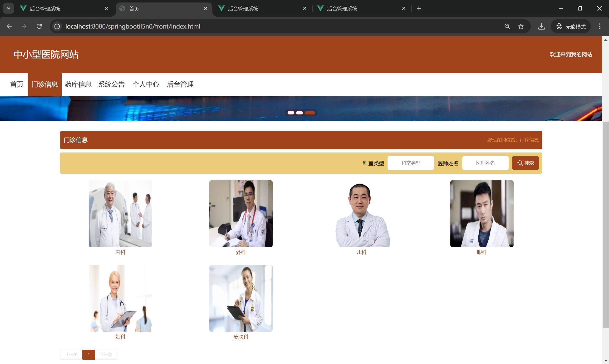Select 门诊信息 navigation item
Viewport: 609px width, 364px height.
[45, 84]
